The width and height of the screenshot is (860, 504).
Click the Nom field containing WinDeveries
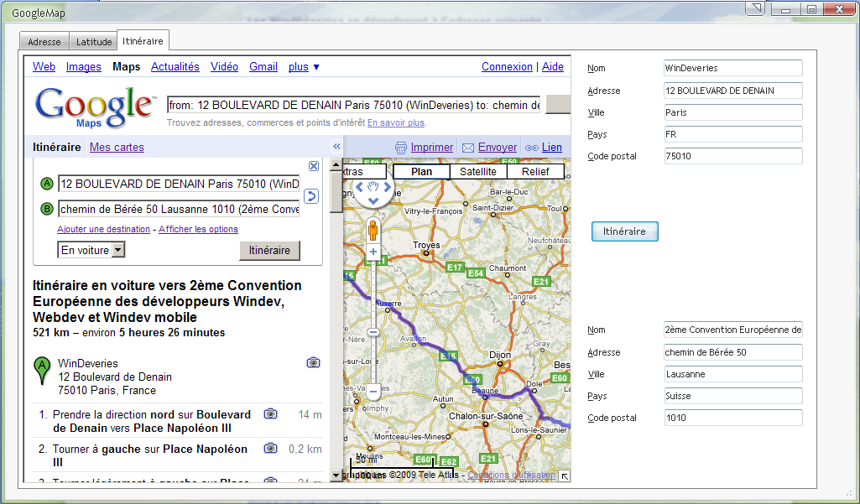pyautogui.click(x=733, y=68)
